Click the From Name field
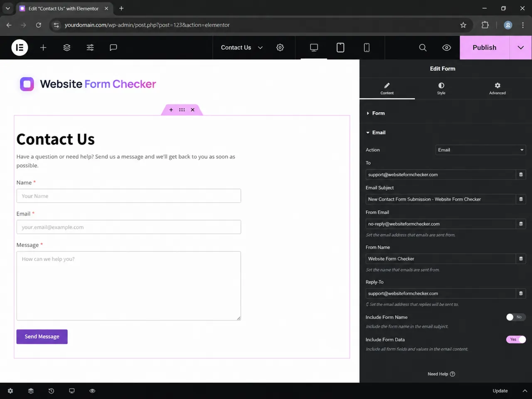 (x=441, y=259)
